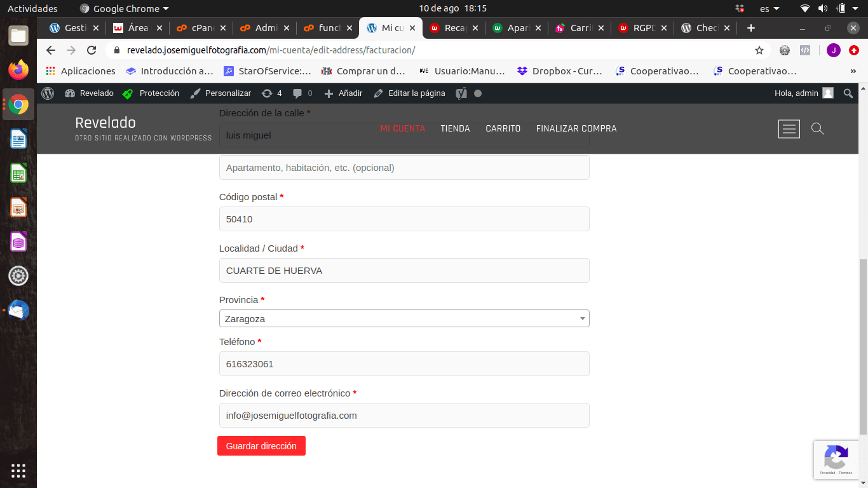Open the hamburger menu in site header
This screenshot has width=868, height=488.
click(789, 129)
